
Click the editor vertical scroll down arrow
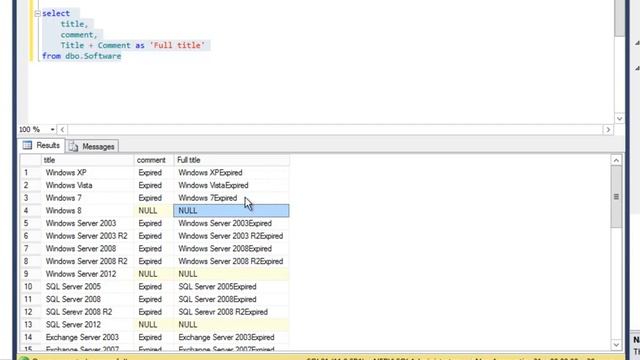[619, 118]
